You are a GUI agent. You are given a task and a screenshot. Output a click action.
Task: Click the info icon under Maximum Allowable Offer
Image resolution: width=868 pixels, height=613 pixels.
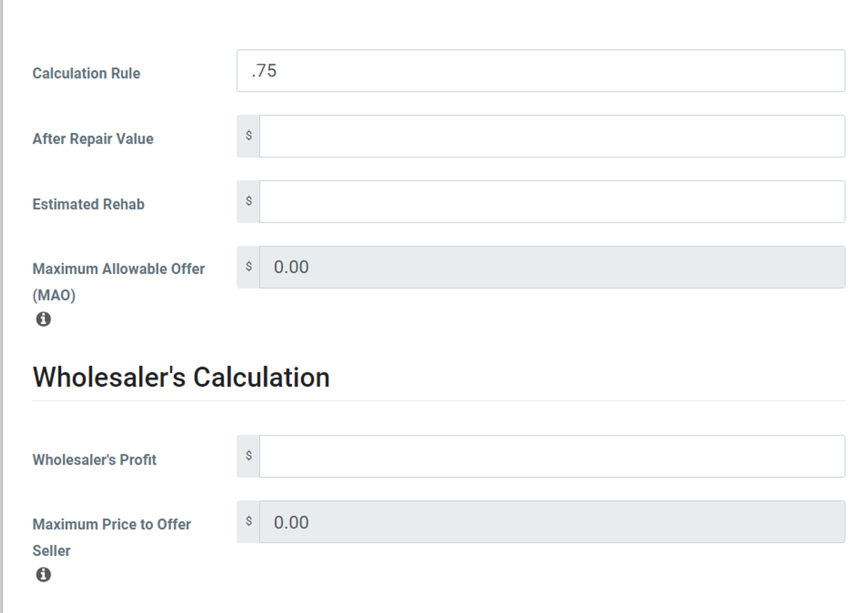pyautogui.click(x=43, y=319)
